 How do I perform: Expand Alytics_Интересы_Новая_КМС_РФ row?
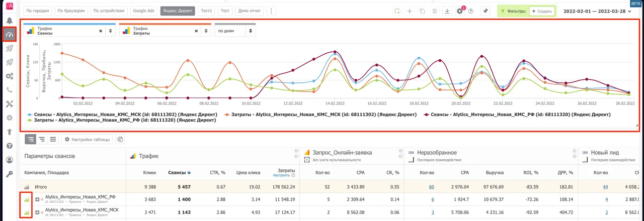[x=38, y=199]
